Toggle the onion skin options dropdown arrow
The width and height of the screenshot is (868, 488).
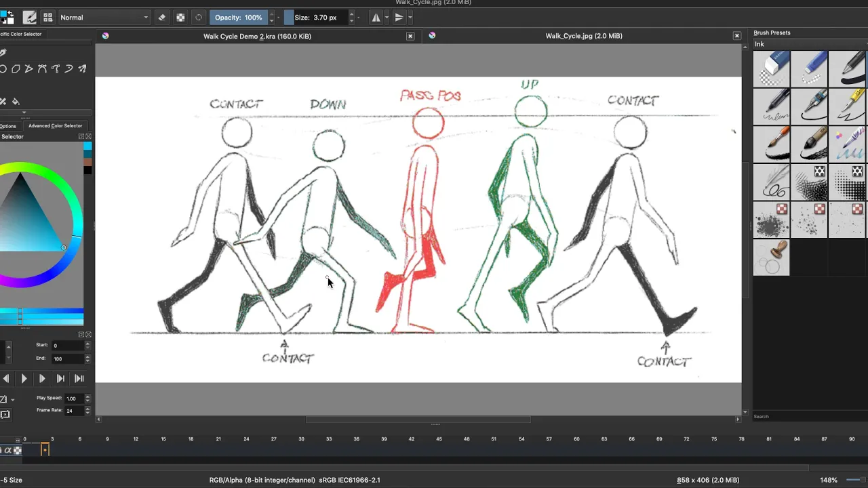pyautogui.click(x=13, y=400)
